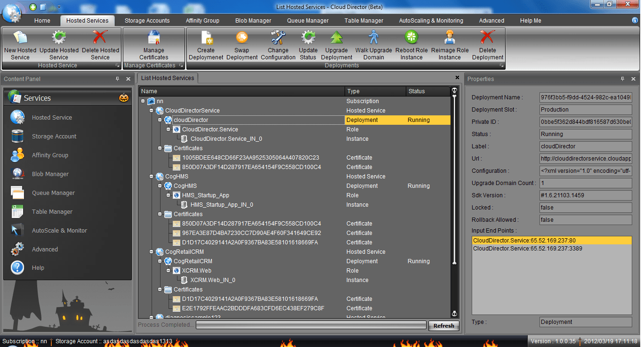Click the Walk Upgrade Domain icon
Screen dimensions: 644x347
point(373,38)
